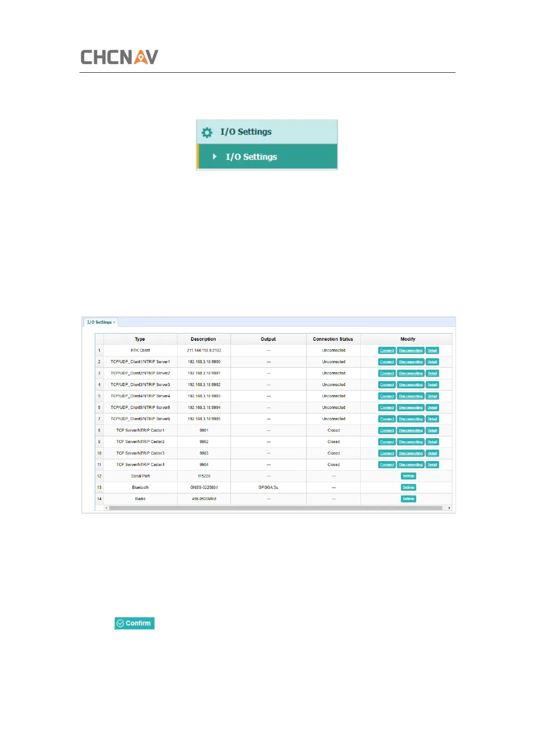Click the scrollbar right arrow

click(449, 508)
